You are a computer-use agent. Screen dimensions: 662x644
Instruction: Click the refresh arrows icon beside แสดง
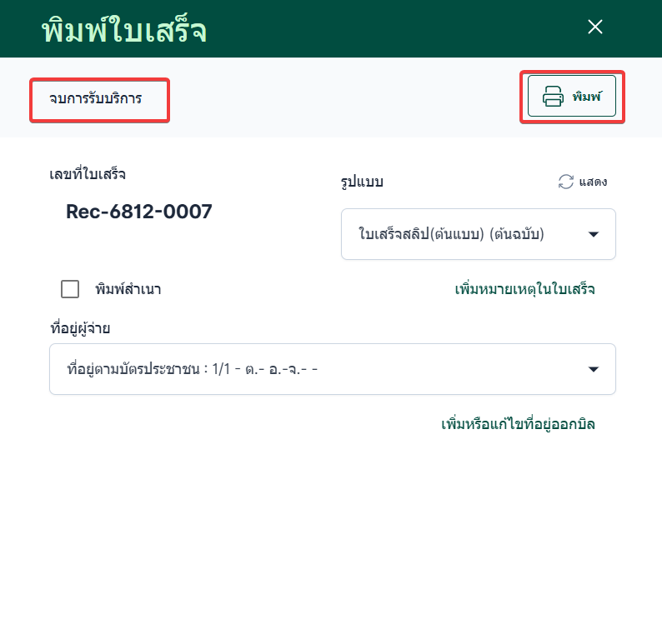coord(566,182)
